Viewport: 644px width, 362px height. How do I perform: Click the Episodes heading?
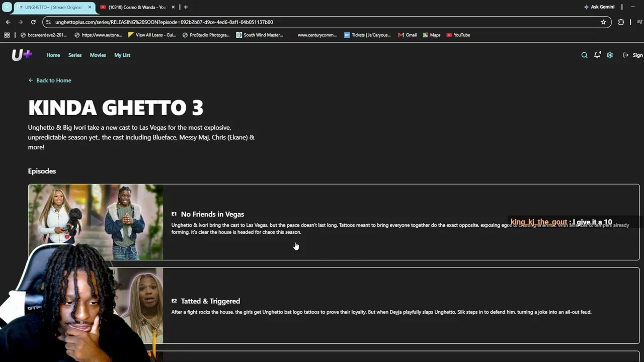42,171
